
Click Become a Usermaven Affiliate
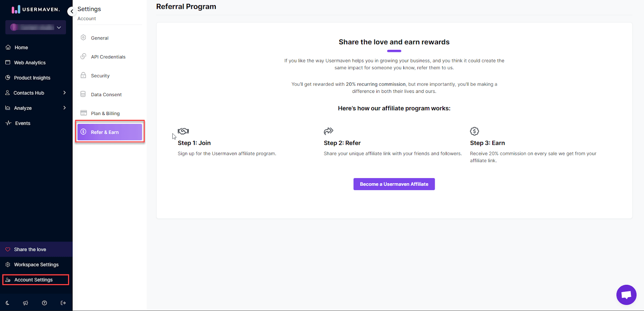[x=394, y=184]
